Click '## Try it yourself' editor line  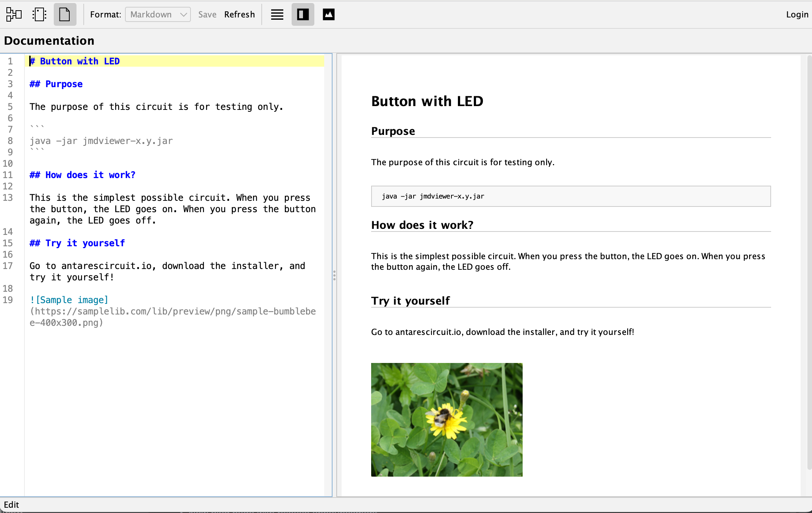(x=77, y=243)
